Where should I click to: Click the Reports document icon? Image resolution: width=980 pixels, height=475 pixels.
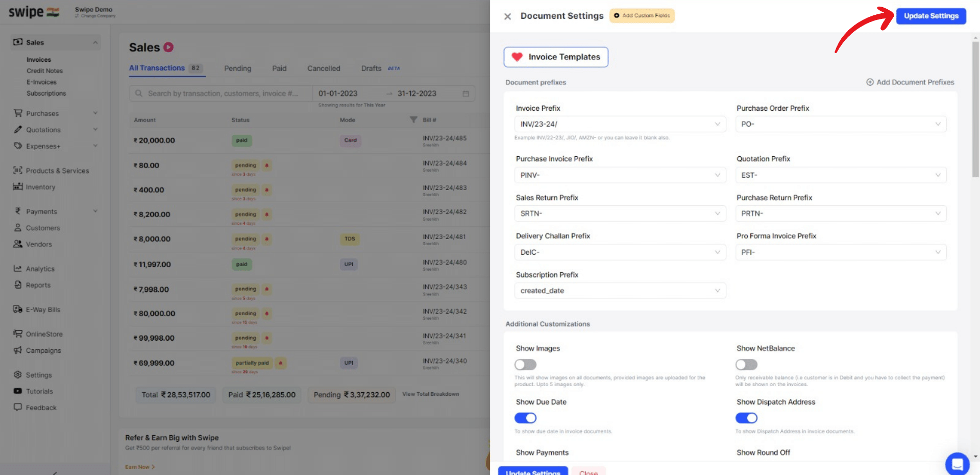point(18,284)
